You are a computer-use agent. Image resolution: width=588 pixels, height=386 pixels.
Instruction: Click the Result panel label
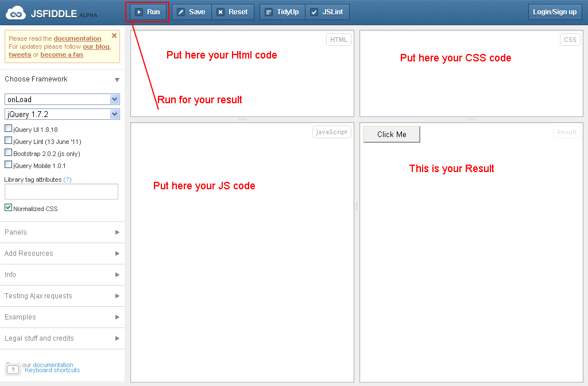click(x=566, y=132)
